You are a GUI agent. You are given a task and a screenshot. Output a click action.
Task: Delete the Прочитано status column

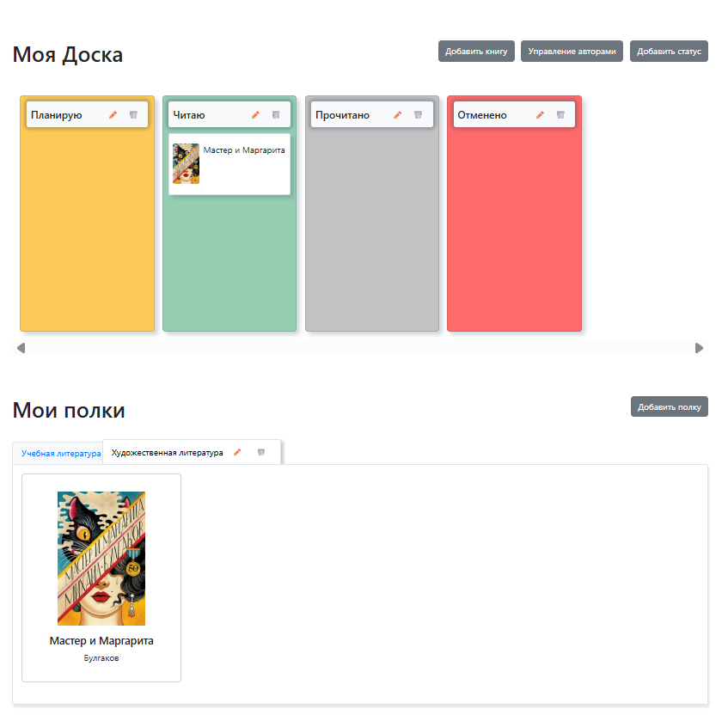(418, 115)
